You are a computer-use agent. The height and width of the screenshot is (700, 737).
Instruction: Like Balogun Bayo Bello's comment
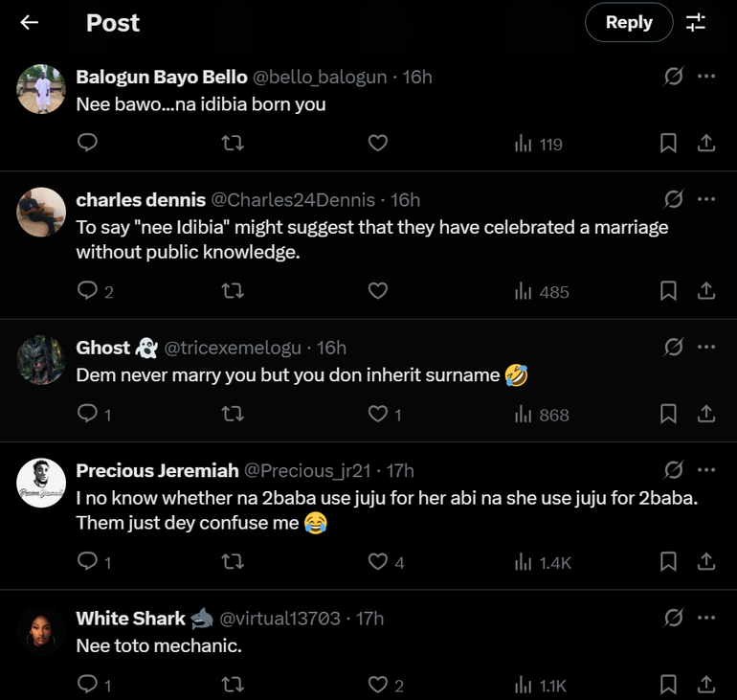pos(378,144)
